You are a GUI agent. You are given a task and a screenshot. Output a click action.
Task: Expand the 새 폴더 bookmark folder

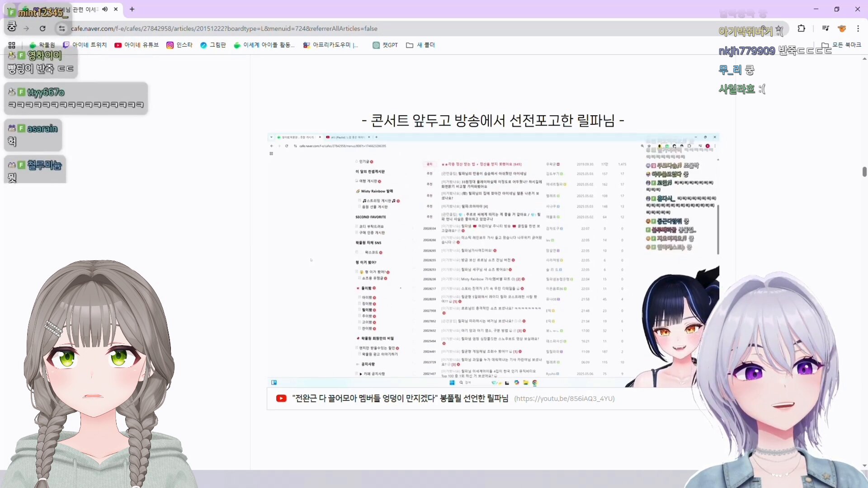point(420,45)
